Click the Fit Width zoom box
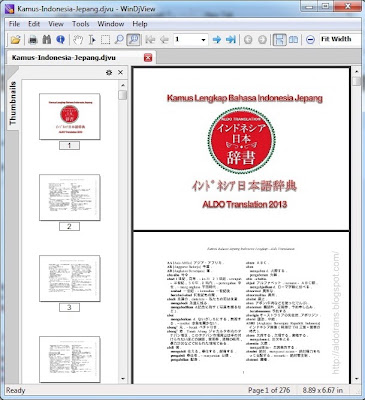Viewport: 365px width, 400px height. click(340, 39)
